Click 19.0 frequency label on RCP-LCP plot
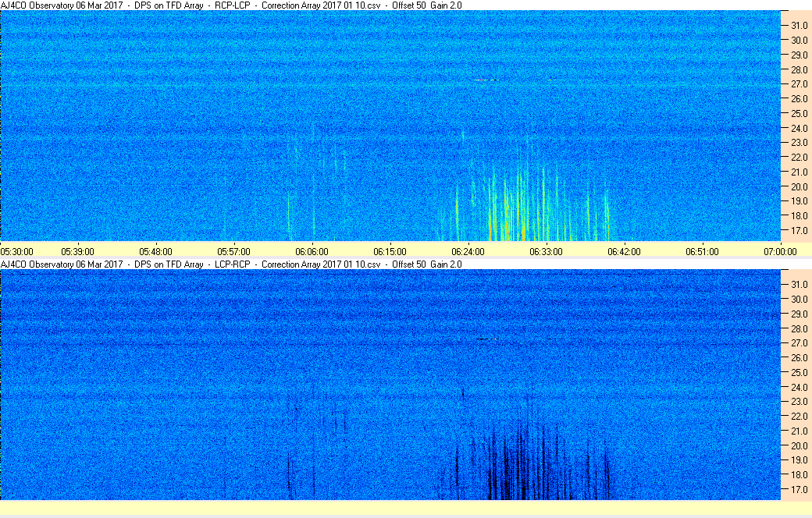 [799, 200]
